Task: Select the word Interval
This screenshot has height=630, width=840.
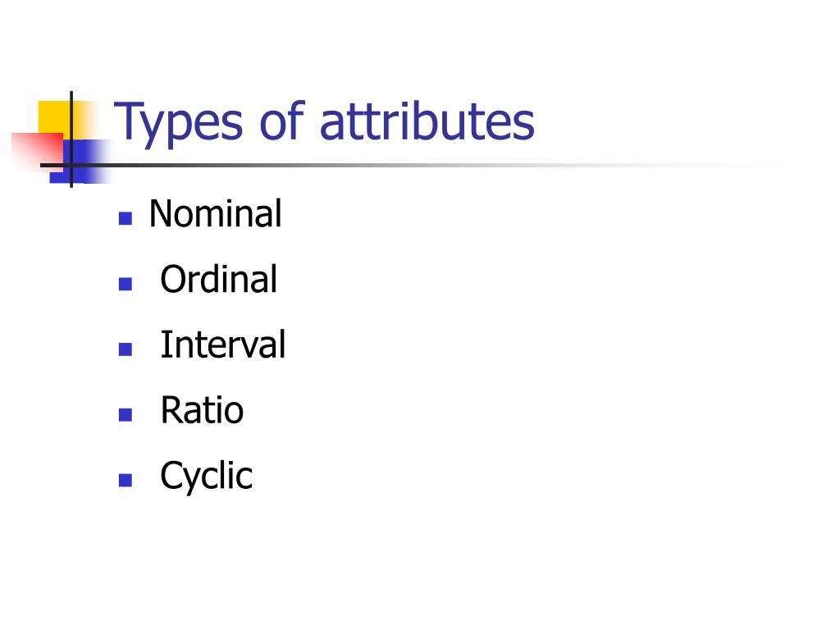Action: point(223,345)
